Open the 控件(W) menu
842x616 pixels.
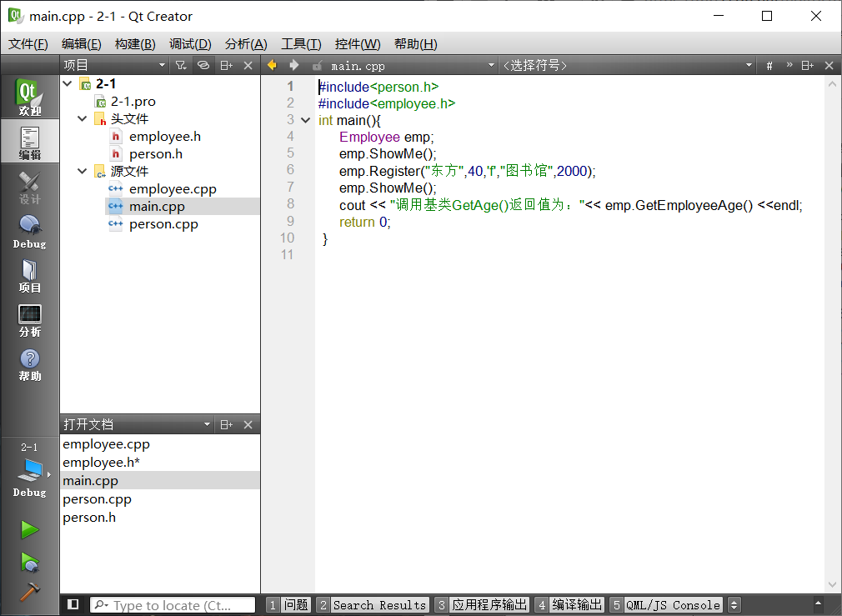[x=358, y=44]
